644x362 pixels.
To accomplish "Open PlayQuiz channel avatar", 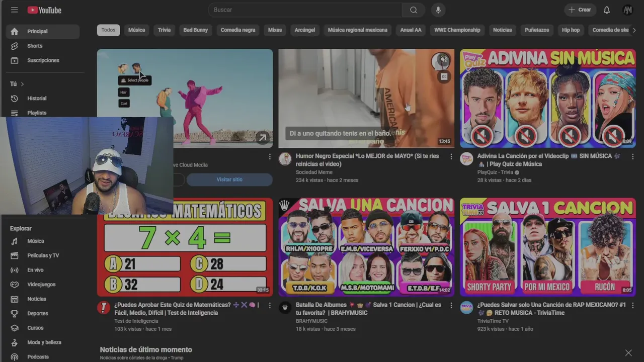I will coord(467,159).
